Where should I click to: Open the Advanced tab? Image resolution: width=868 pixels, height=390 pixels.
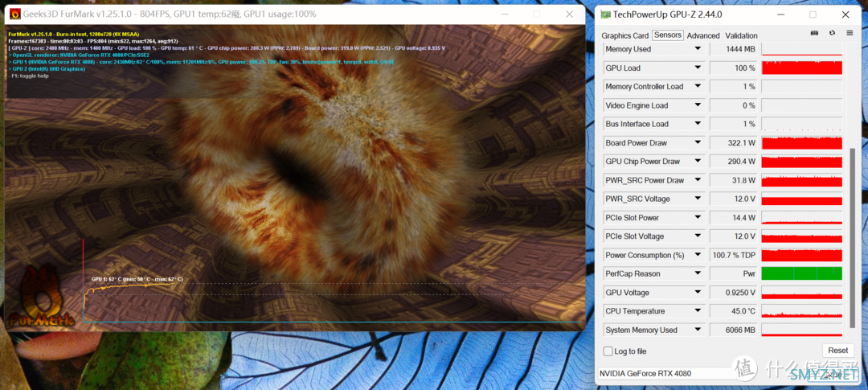tap(703, 35)
